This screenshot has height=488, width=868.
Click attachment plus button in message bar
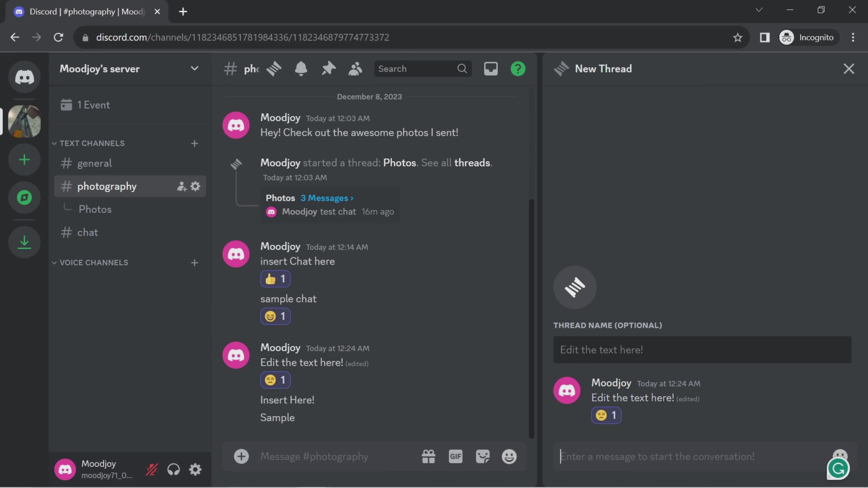(241, 456)
